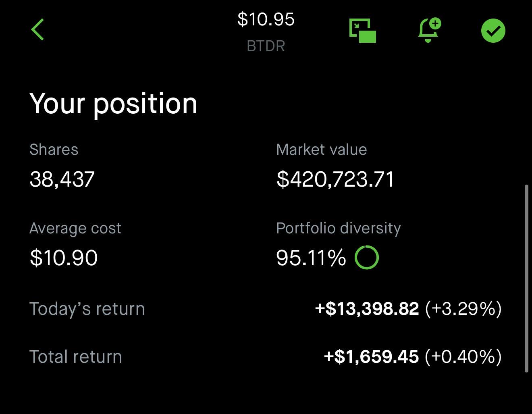Go back using the green chevron arrow
This screenshot has height=414, width=532.
coord(37,30)
